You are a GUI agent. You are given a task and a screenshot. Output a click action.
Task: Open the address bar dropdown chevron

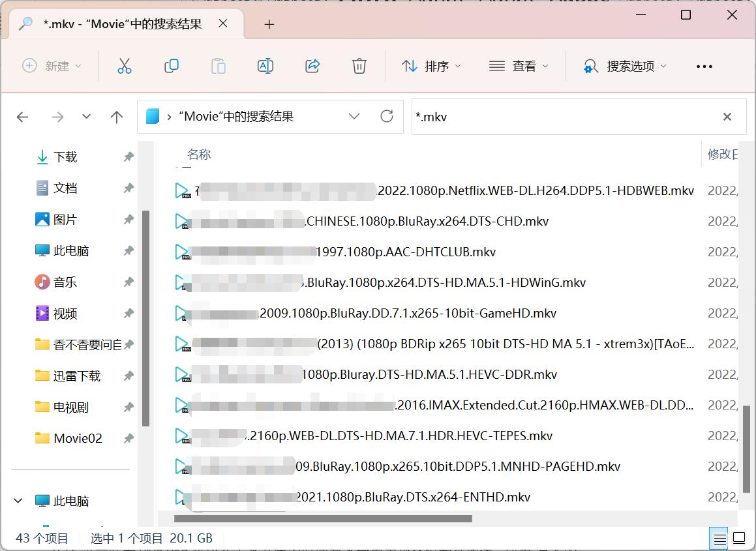[x=354, y=116]
